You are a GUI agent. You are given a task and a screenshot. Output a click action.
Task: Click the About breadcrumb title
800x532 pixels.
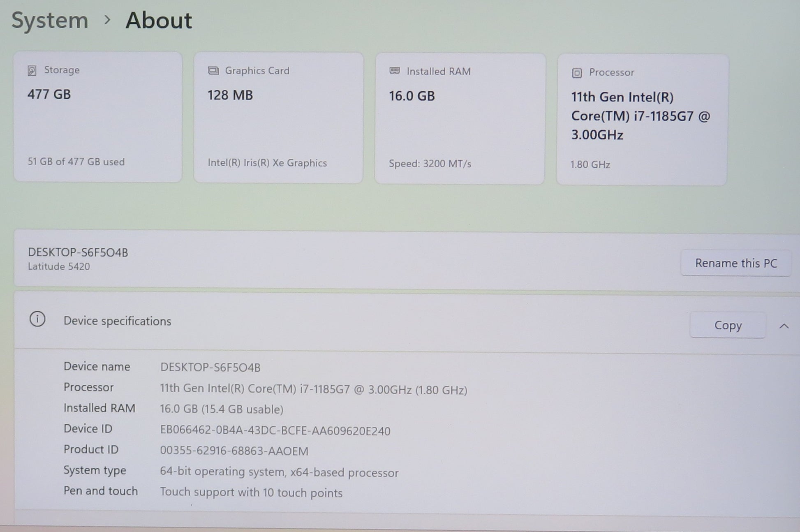click(x=159, y=20)
